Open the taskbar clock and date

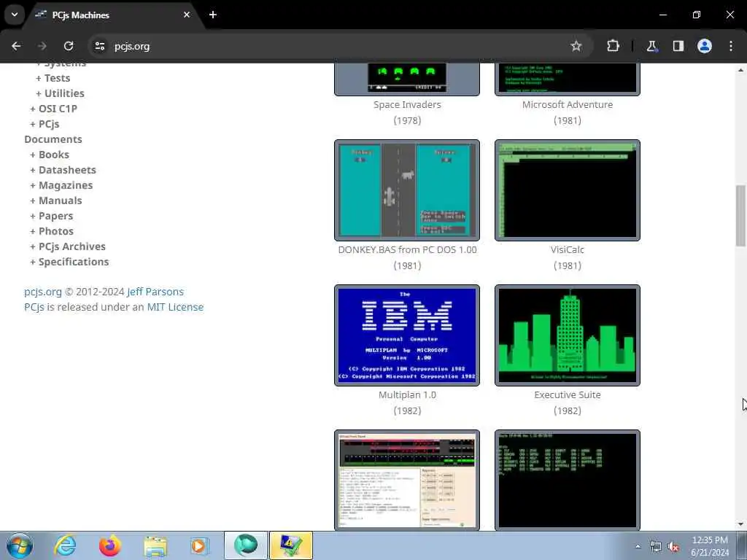710,545
